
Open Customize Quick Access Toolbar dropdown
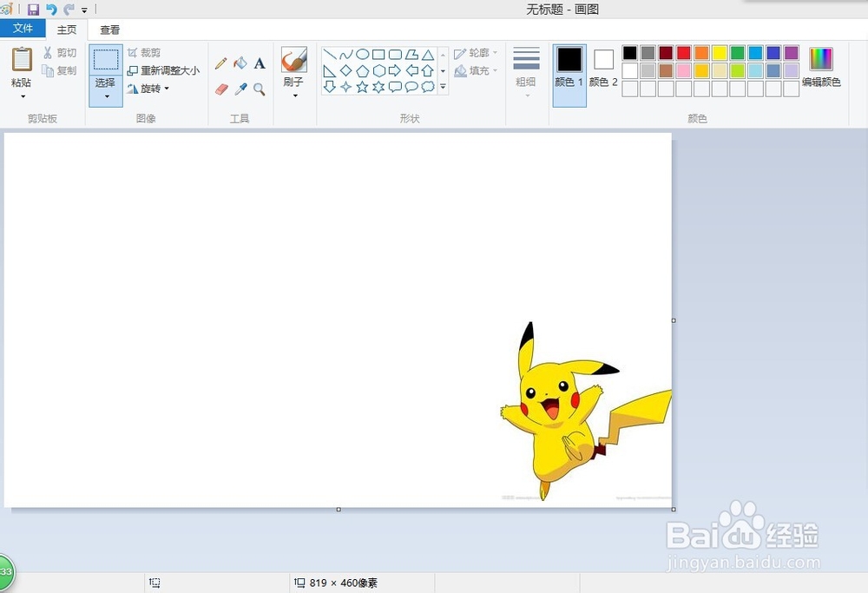coord(84,10)
